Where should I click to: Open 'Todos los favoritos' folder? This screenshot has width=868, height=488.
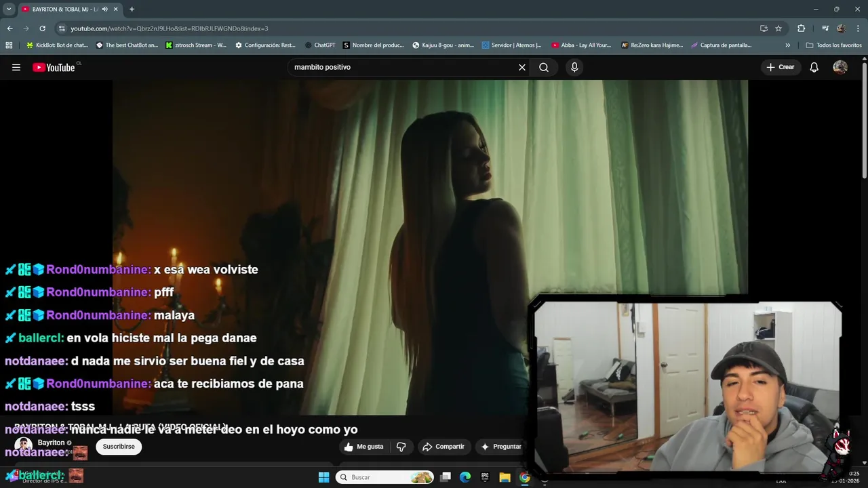click(833, 45)
